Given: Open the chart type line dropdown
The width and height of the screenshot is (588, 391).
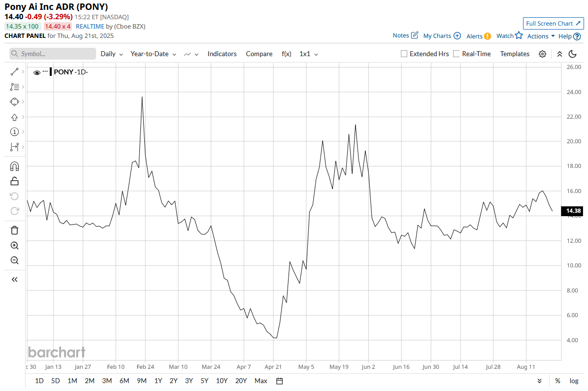Looking at the screenshot, I should (x=191, y=54).
